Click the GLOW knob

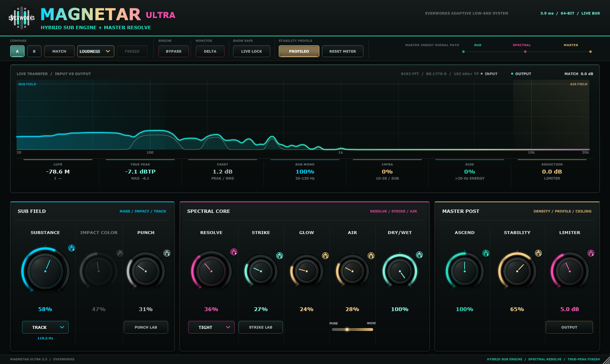(307, 271)
